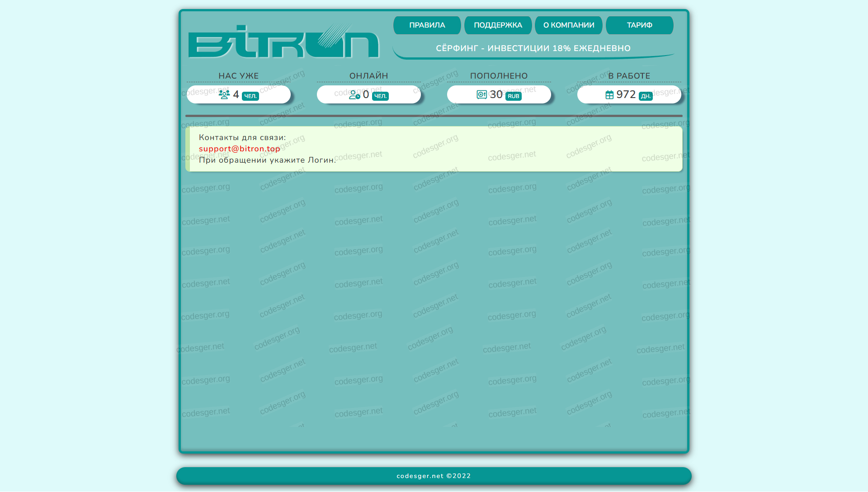Screen dimensions: 868x492
Task: Click the users group icon under НАС УЖЕ
Action: [224, 94]
